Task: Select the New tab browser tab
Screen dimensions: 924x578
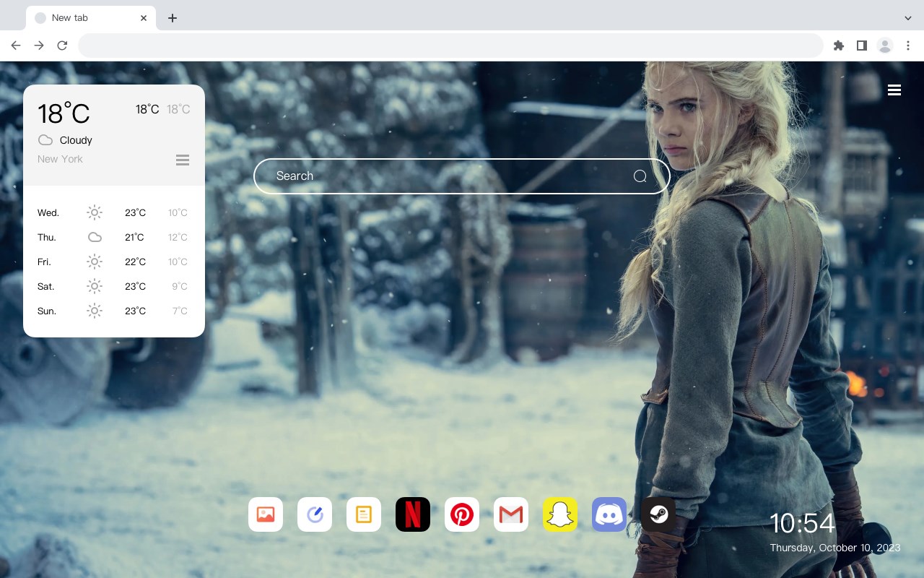Action: pyautogui.click(x=91, y=18)
